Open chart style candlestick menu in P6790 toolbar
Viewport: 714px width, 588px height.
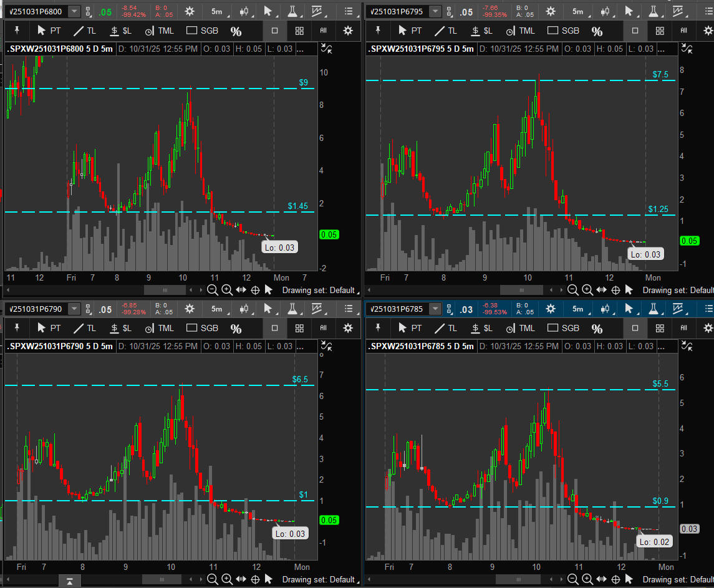click(x=244, y=309)
